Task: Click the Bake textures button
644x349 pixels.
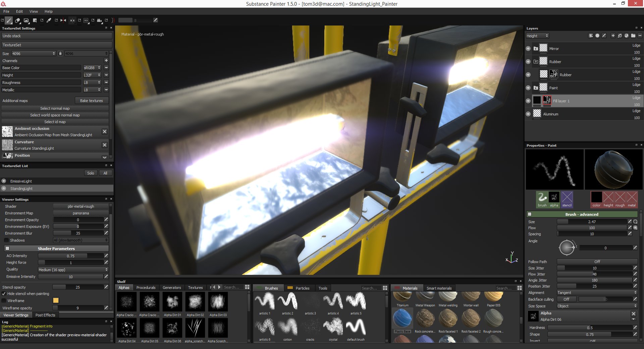Action: coord(92,100)
